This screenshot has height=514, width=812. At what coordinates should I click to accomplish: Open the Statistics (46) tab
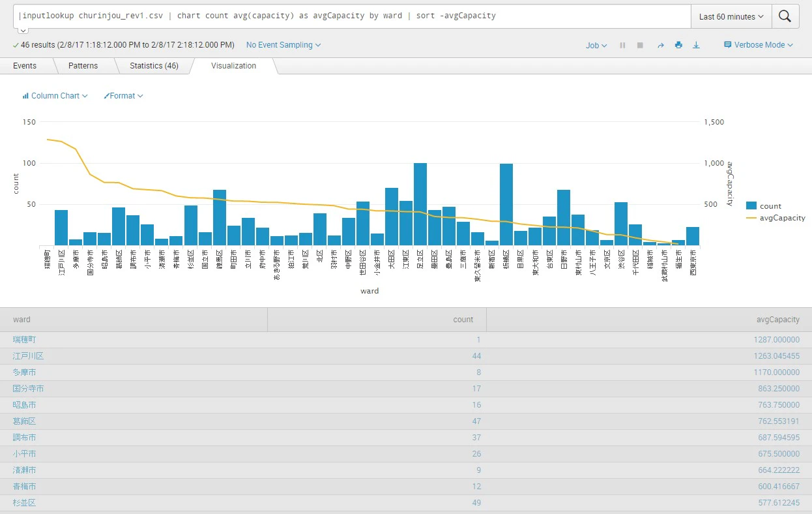click(x=154, y=66)
